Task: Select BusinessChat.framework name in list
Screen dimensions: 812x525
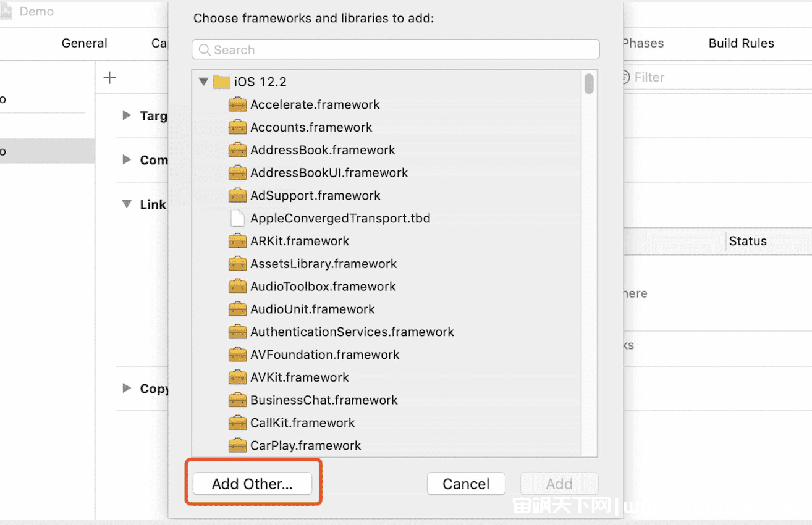Action: [x=324, y=400]
